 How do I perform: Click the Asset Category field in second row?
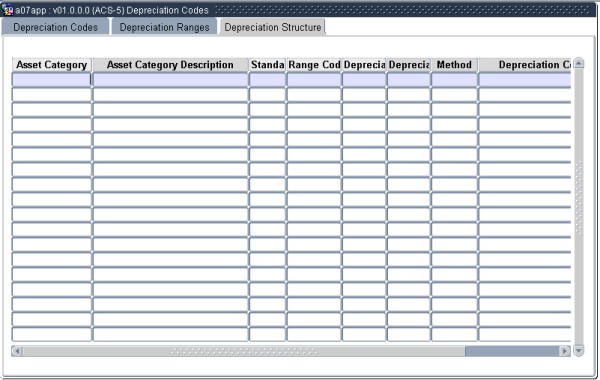(52, 95)
